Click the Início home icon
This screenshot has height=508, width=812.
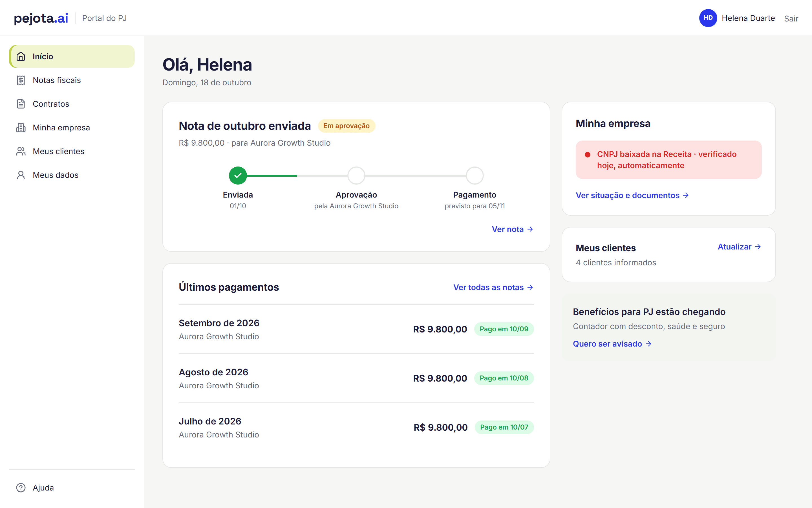(x=21, y=56)
